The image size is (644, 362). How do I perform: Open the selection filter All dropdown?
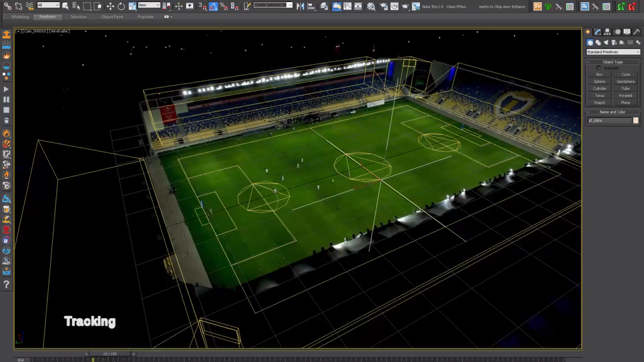pos(48,6)
